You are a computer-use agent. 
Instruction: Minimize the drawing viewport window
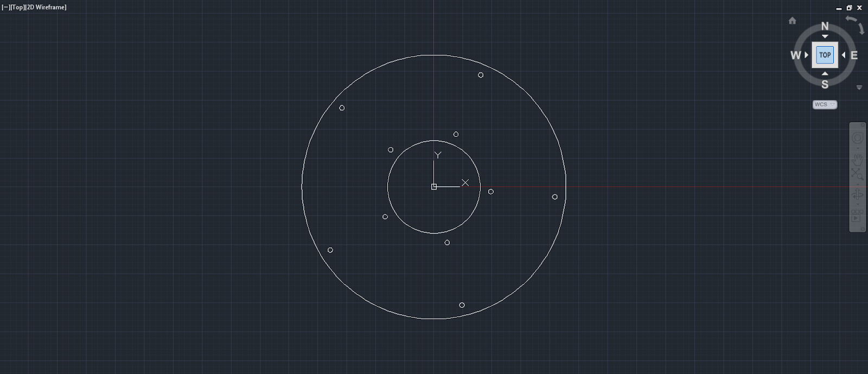click(839, 8)
